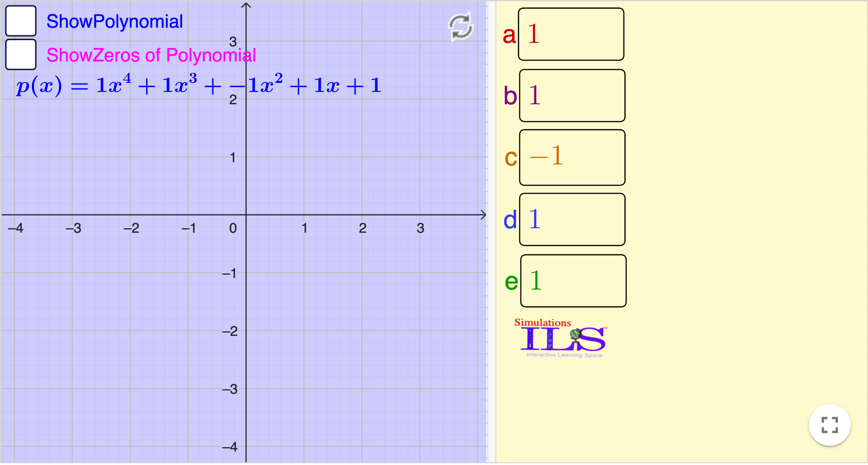The image size is (868, 465).
Task: Select the coefficient c field showing −1
Action: coord(572,158)
